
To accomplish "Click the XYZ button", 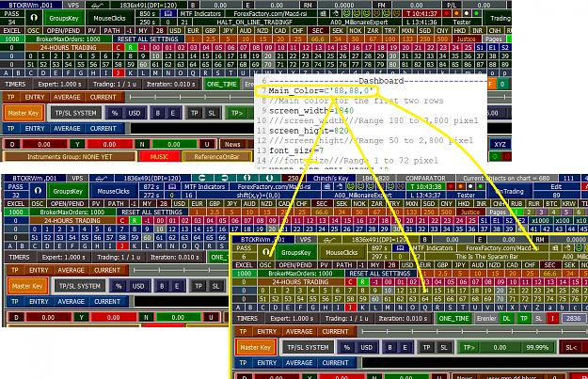I will [x=500, y=144].
